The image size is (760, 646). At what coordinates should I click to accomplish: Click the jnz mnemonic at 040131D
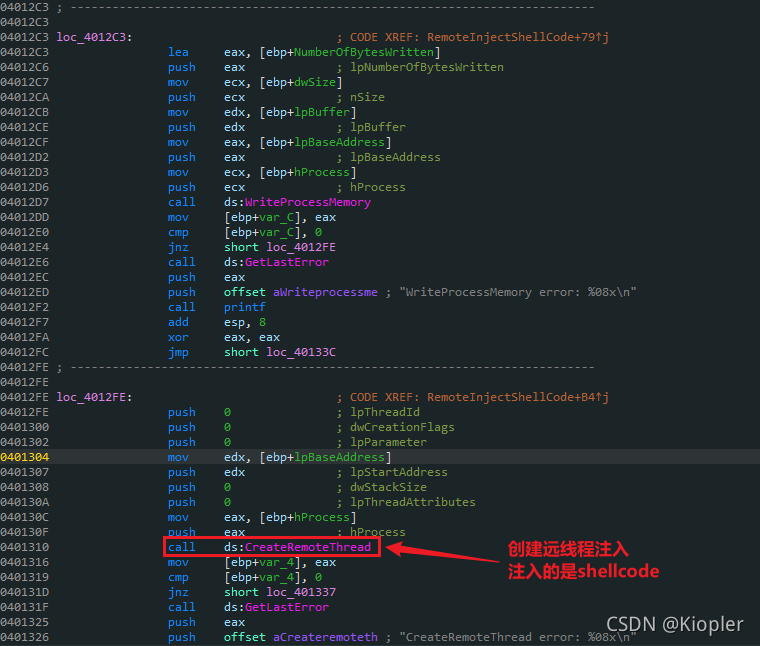tap(178, 592)
